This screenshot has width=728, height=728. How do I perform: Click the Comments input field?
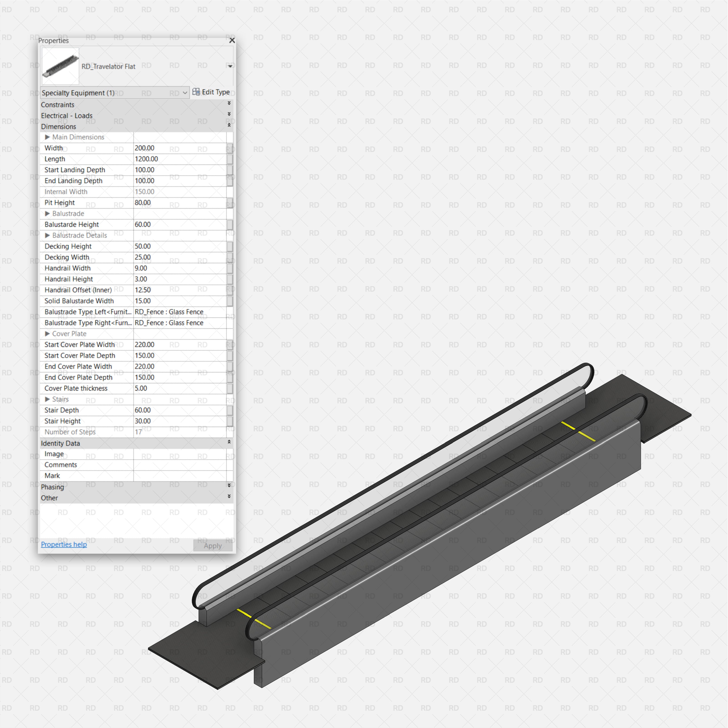[x=181, y=465]
